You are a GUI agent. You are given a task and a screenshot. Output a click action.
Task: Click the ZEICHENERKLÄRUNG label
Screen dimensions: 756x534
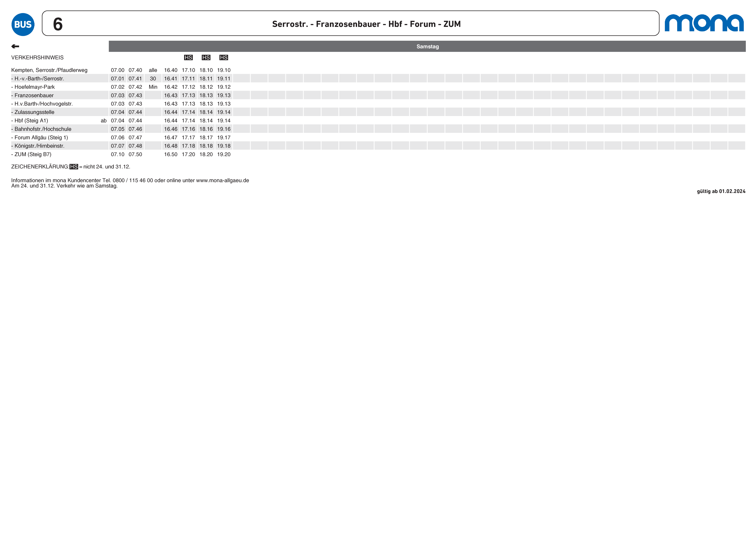40,167
